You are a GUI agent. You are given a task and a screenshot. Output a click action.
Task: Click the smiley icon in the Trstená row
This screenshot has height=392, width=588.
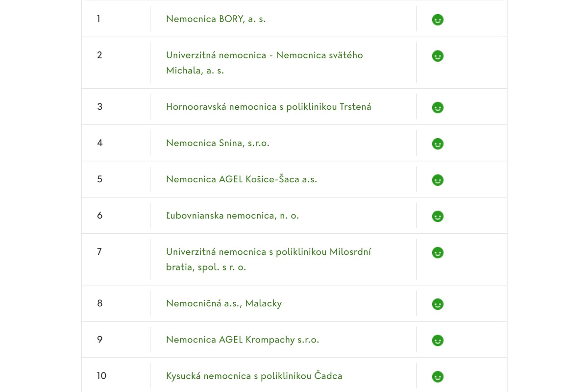(x=438, y=107)
